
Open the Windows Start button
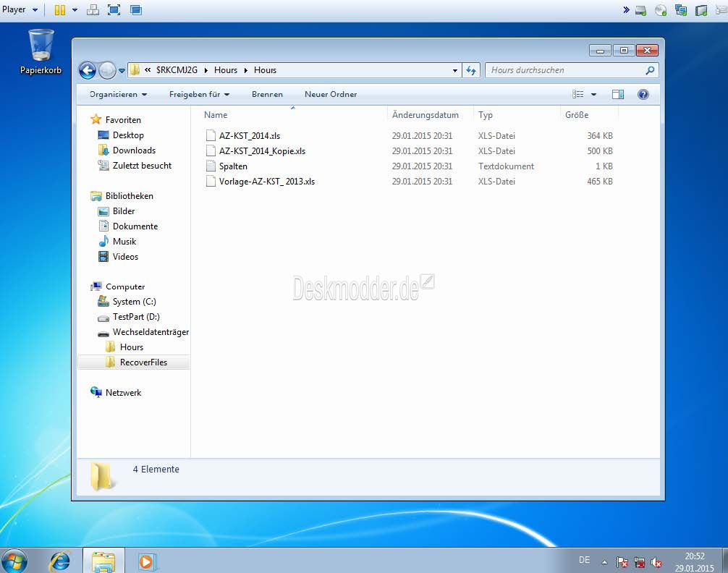[x=14, y=561]
